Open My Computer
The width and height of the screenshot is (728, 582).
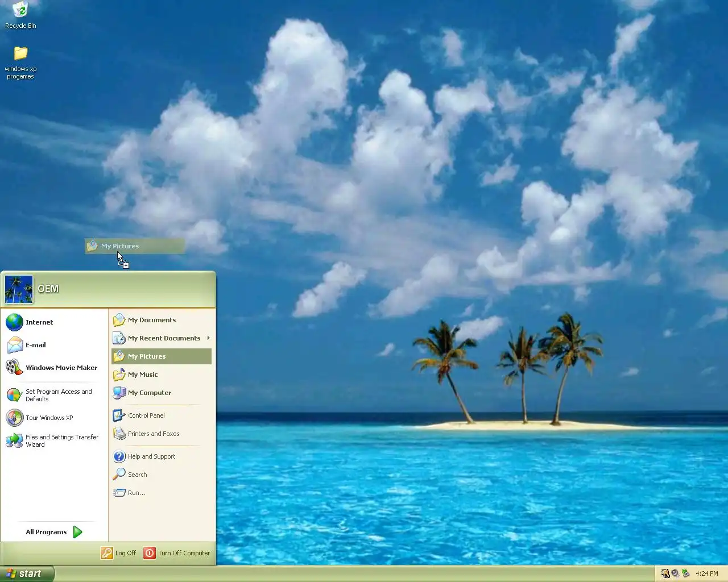[162, 393]
